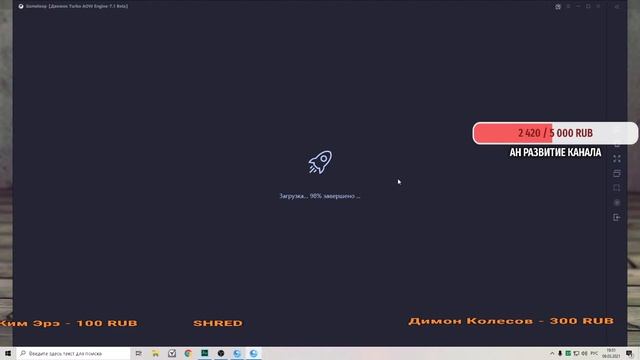Click the 2 420 / 5 000 RUB progress bar
This screenshot has width=640, height=360.
coord(555,133)
